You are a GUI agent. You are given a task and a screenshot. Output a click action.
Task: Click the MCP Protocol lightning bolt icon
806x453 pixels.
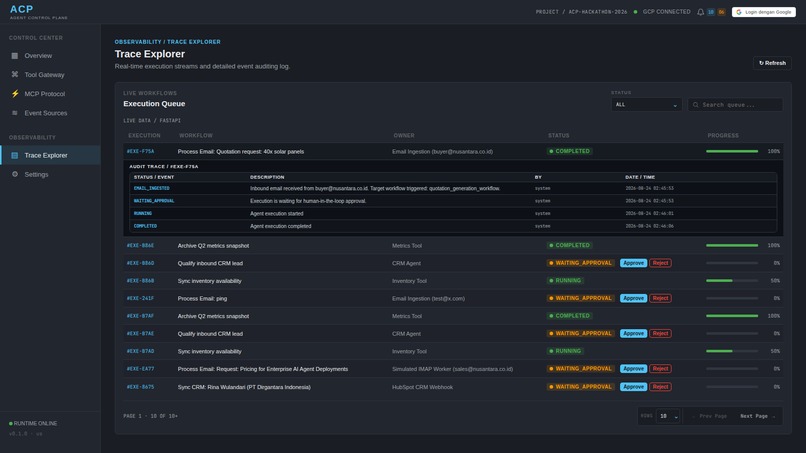click(x=14, y=94)
